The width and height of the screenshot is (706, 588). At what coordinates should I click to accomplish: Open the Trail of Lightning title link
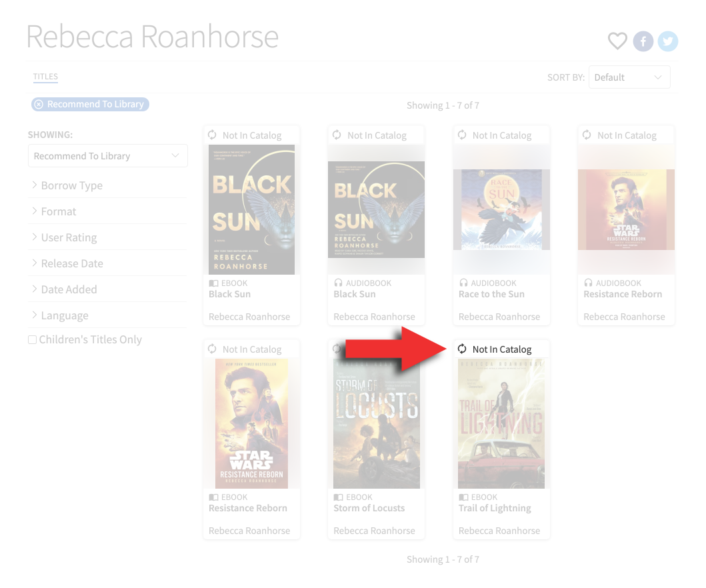(x=495, y=508)
